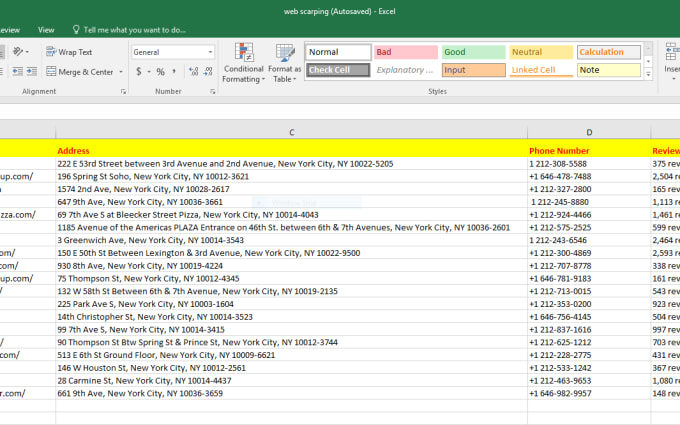Show next row of cell styles
Image resolution: width=680 pixels, height=425 pixels.
[648, 61]
